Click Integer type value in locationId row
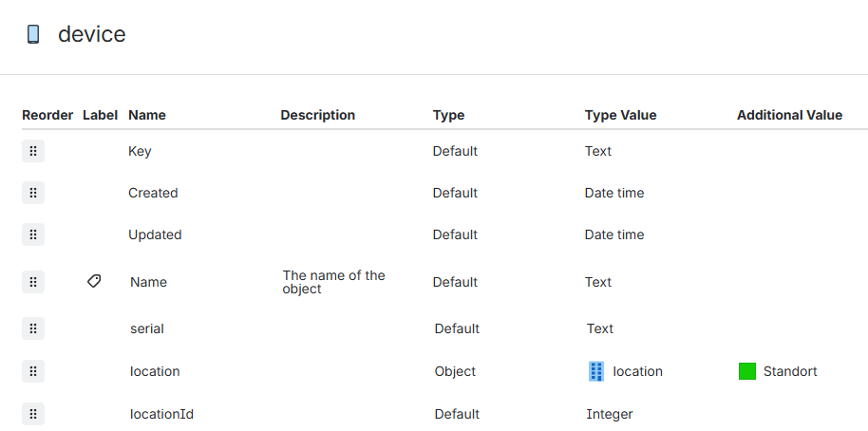 pos(610,414)
